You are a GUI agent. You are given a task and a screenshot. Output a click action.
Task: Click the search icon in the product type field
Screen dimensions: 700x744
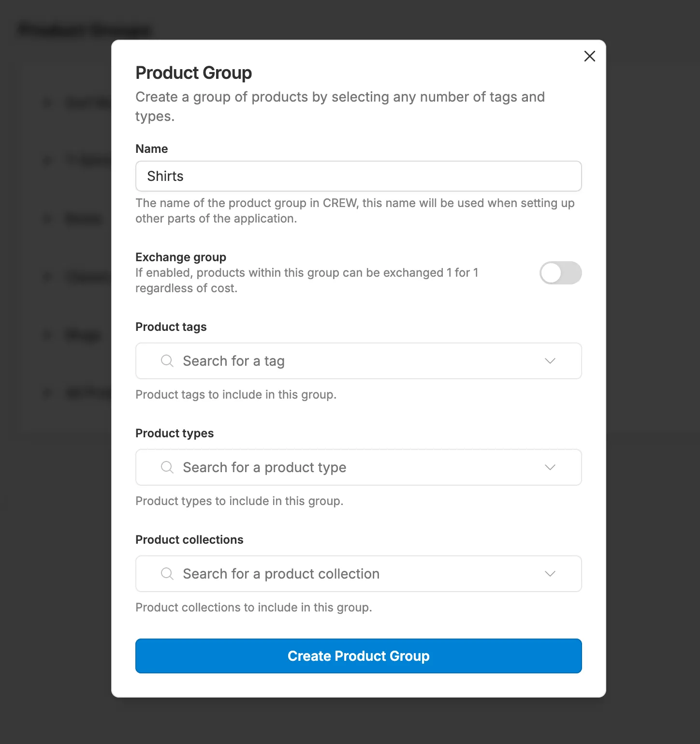[x=167, y=467]
